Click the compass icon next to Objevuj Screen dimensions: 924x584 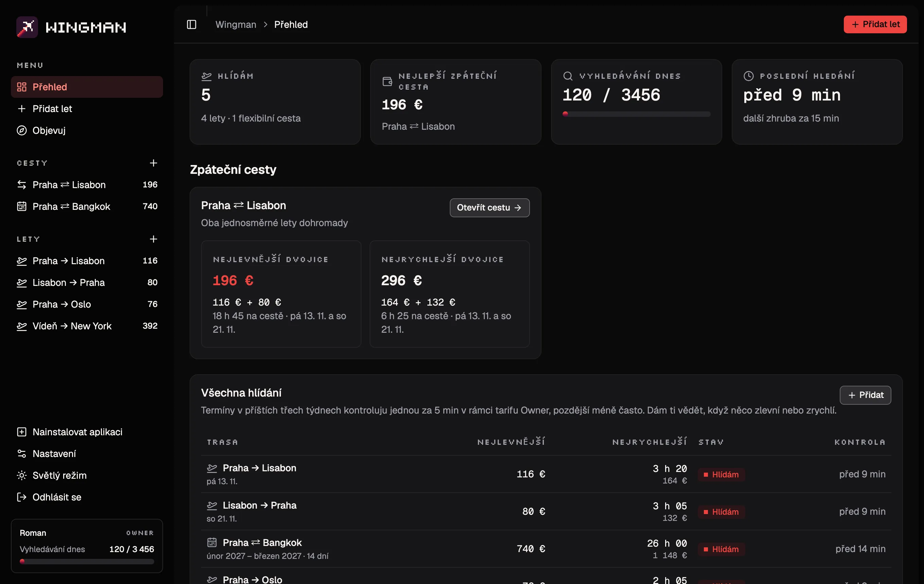[x=22, y=130]
